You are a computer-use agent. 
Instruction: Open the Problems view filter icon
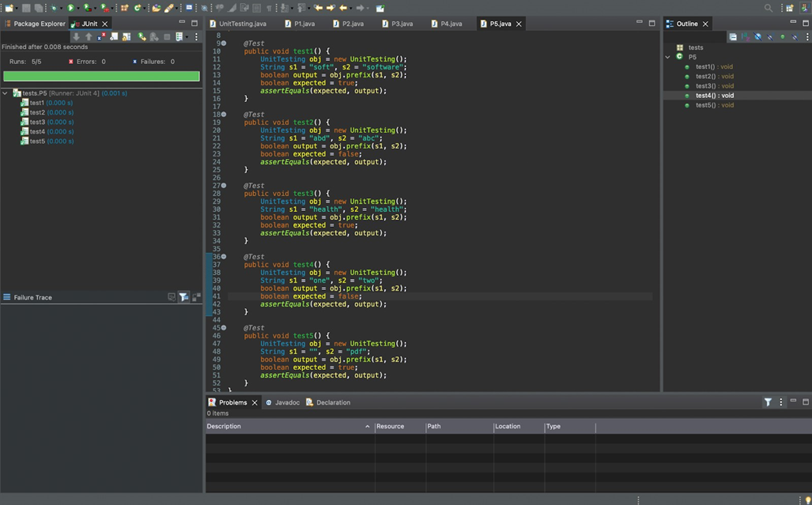click(x=768, y=402)
